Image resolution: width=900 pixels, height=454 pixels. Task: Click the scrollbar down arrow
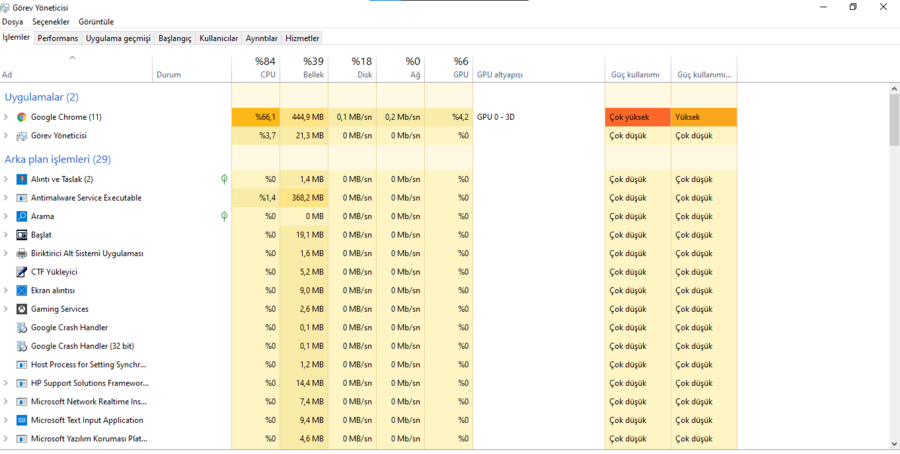[894, 444]
